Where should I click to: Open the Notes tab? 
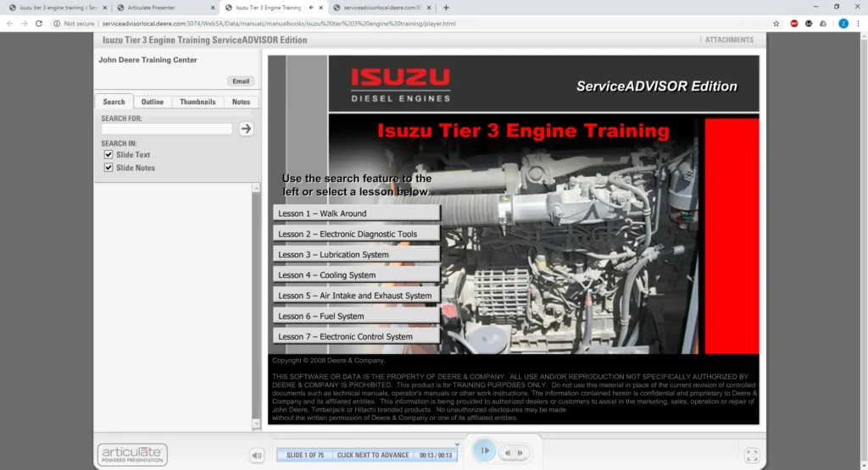[242, 102]
